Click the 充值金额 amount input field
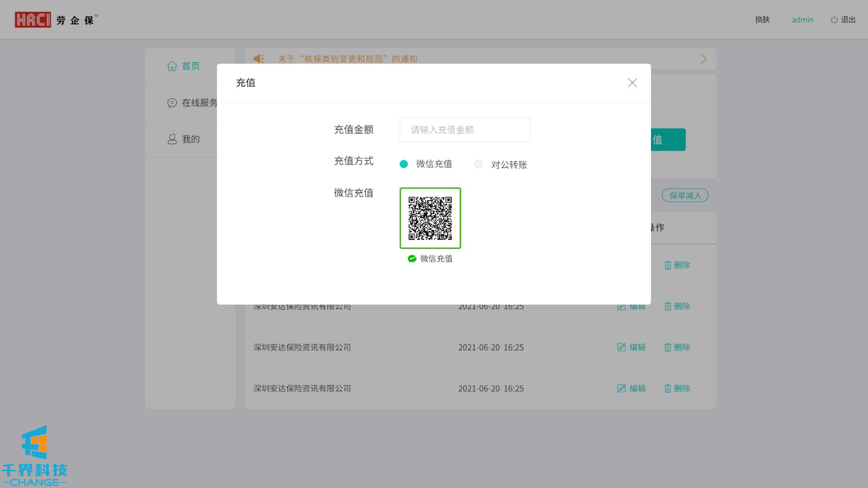Viewport: 868px width, 488px height. pos(464,130)
